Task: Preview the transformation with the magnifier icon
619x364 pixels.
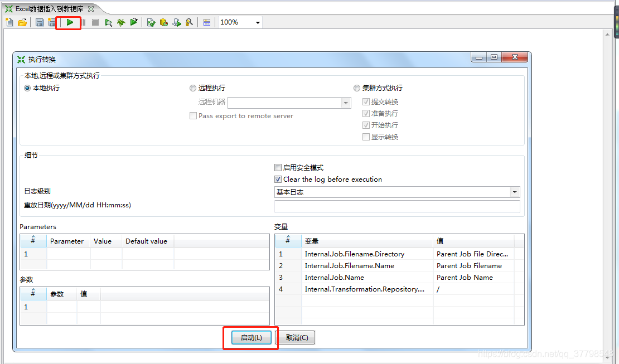Action: (108, 22)
